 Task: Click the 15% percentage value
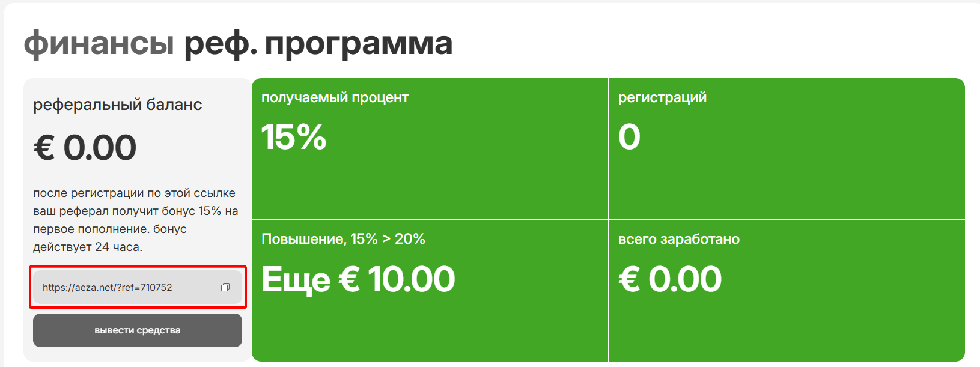pyautogui.click(x=294, y=137)
